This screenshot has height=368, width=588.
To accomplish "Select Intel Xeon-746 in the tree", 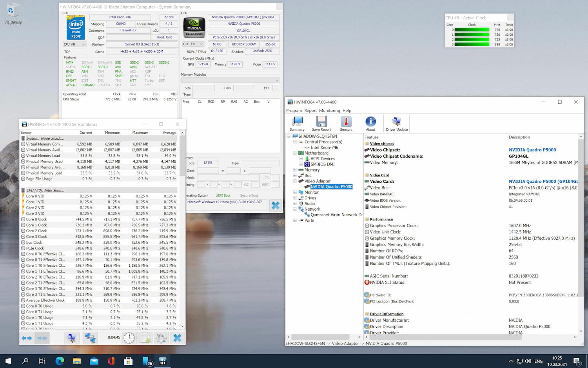I will pyautogui.click(x=324, y=148).
